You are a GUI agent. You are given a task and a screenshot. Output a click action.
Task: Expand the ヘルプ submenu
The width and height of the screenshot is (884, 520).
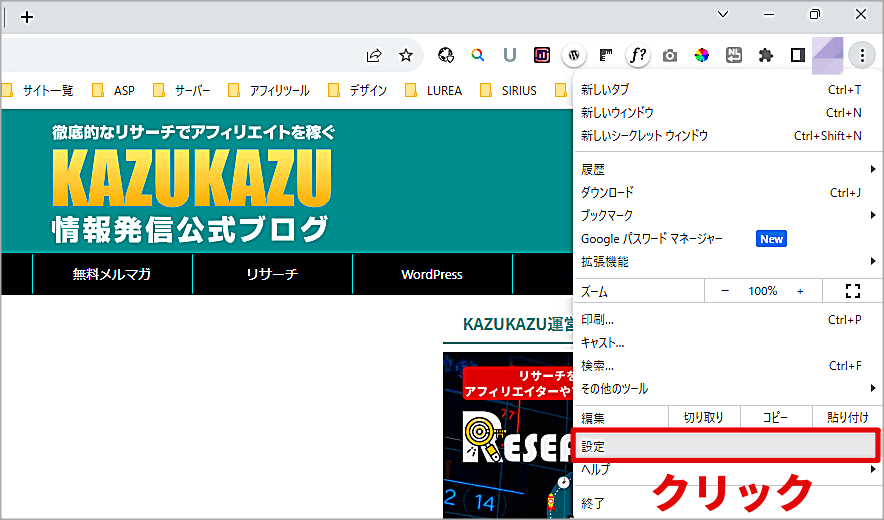point(728,469)
